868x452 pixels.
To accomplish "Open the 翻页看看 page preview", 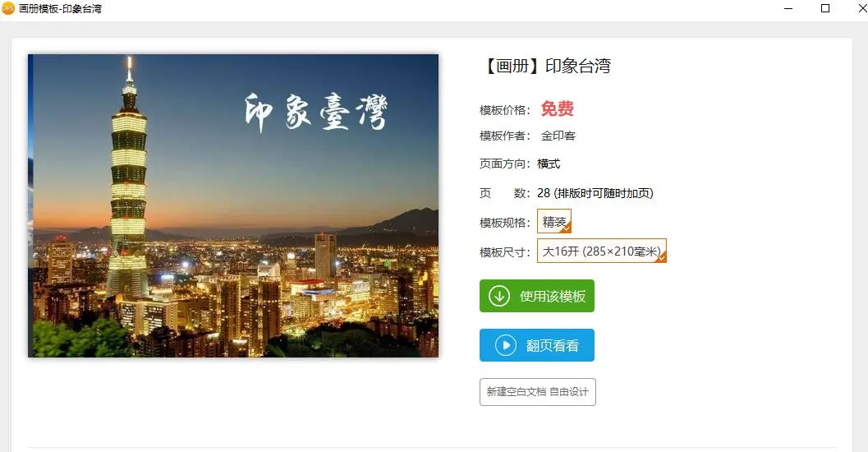I will point(537,345).
